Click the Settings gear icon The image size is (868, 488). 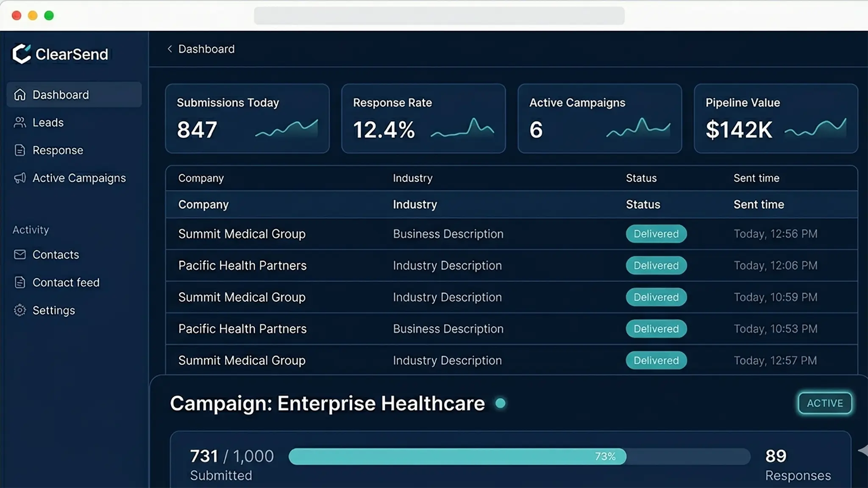tap(20, 310)
